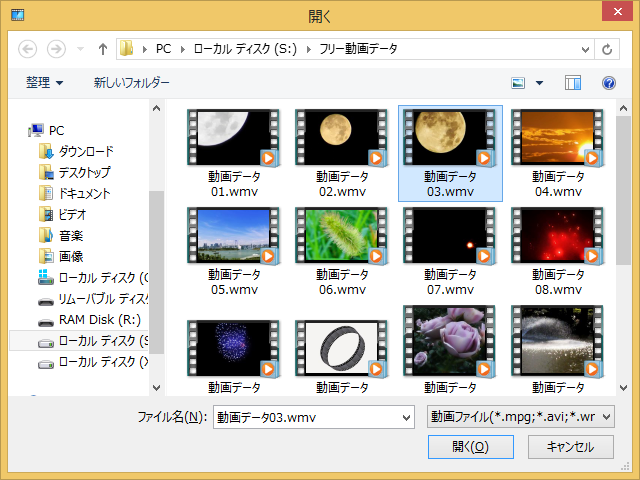This screenshot has height=480, width=640.
Task: Click the file list vertical scrollbar
Action: coord(624,250)
